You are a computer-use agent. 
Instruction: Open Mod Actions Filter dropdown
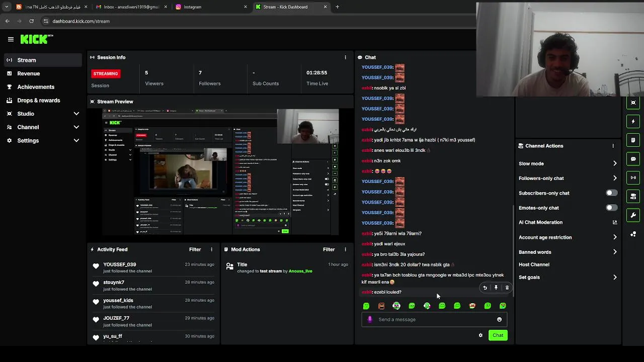pyautogui.click(x=329, y=249)
